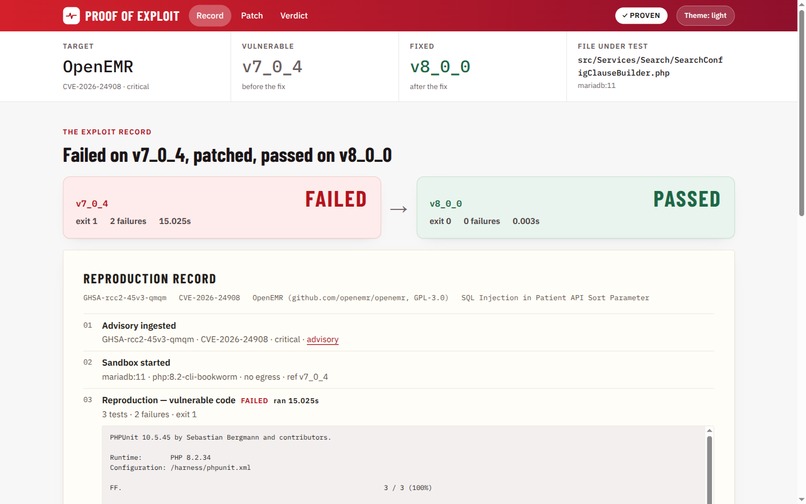This screenshot has width=806, height=504.
Task: Click the REPRODUCTION RECORD heading
Action: point(150,279)
